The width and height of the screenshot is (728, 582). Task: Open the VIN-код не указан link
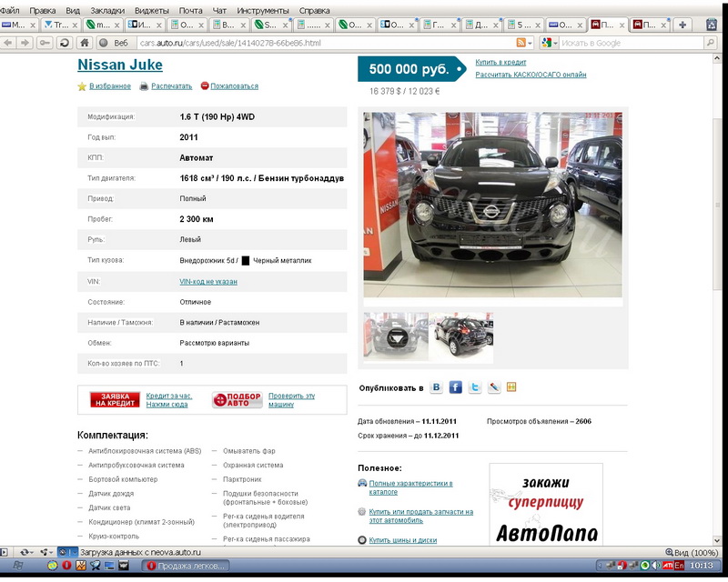(208, 282)
